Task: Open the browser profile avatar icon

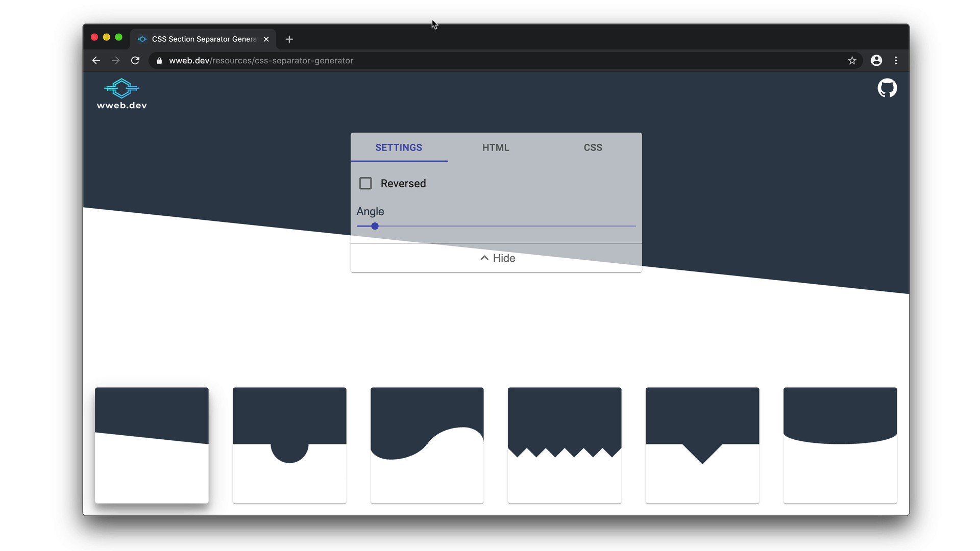Action: (x=876, y=61)
